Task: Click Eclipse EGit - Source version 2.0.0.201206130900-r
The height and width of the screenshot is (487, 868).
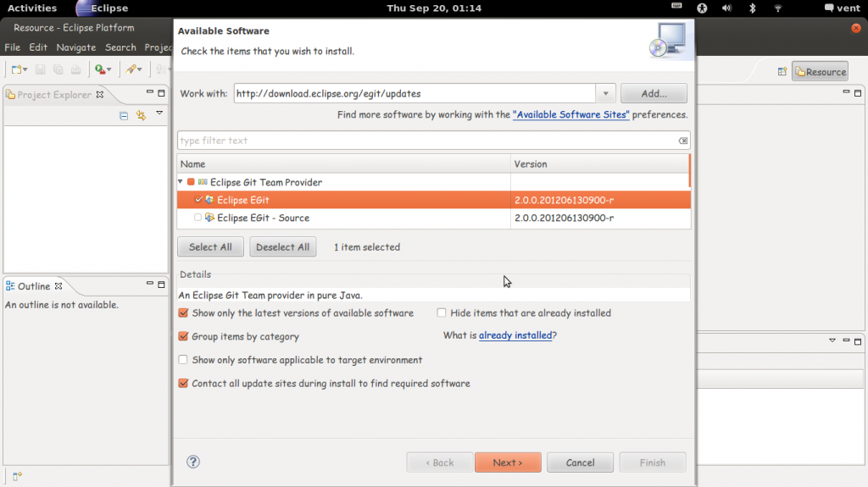Action: 564,218
